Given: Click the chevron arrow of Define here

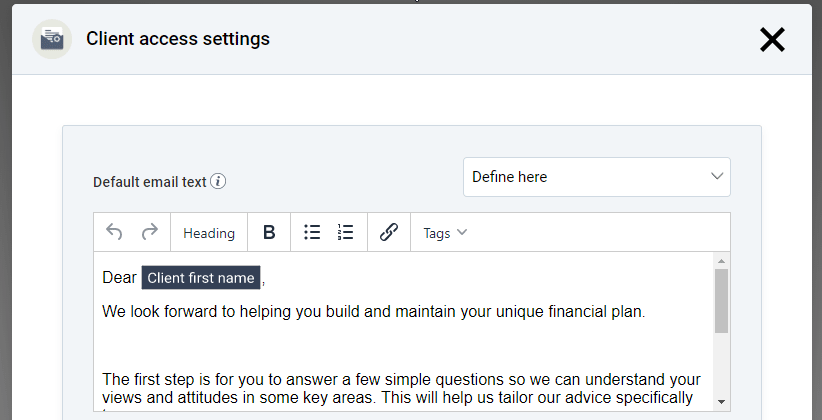Looking at the screenshot, I should 717,176.
